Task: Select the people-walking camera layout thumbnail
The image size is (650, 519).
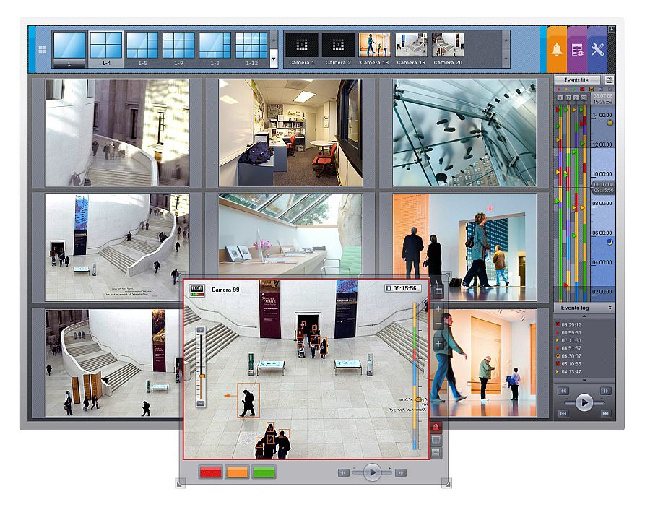Action: pos(375,45)
